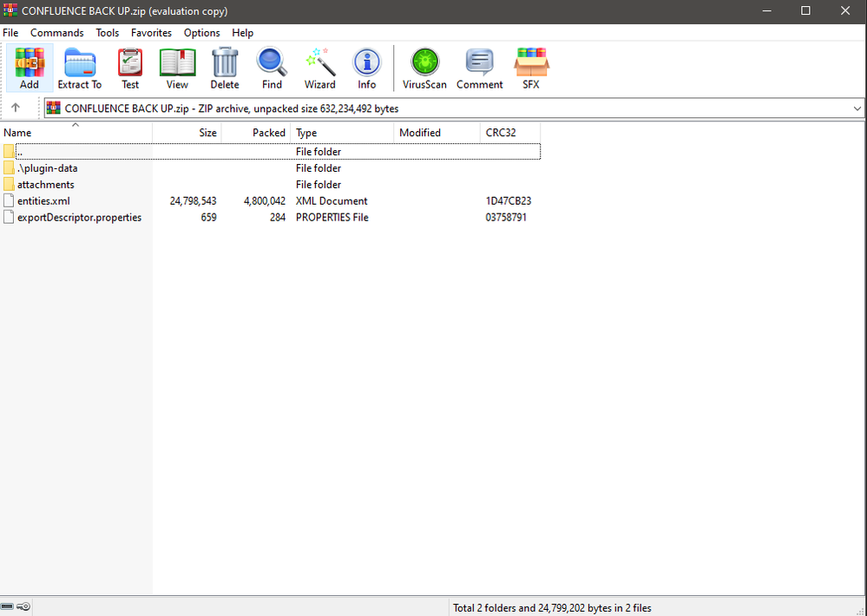Show archive Info
Viewport: 867px width, 616px height.
click(366, 68)
